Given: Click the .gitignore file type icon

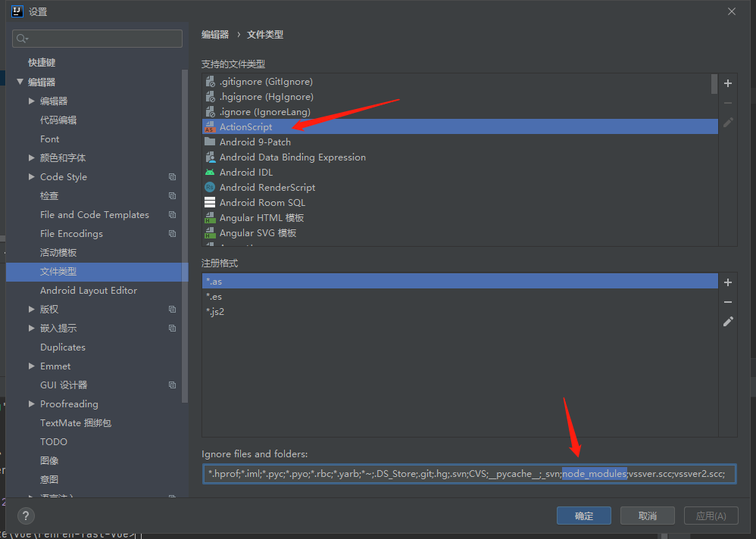Looking at the screenshot, I should point(210,82).
